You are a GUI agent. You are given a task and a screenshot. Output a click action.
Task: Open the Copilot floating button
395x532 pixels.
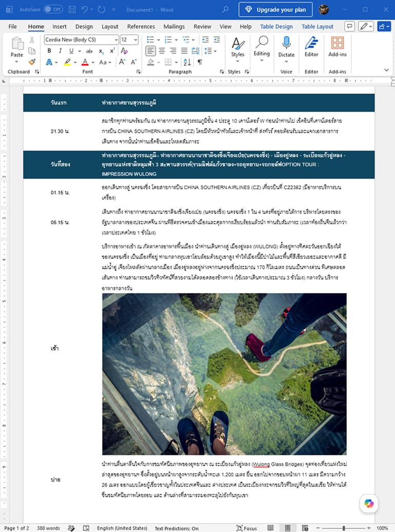tap(369, 503)
